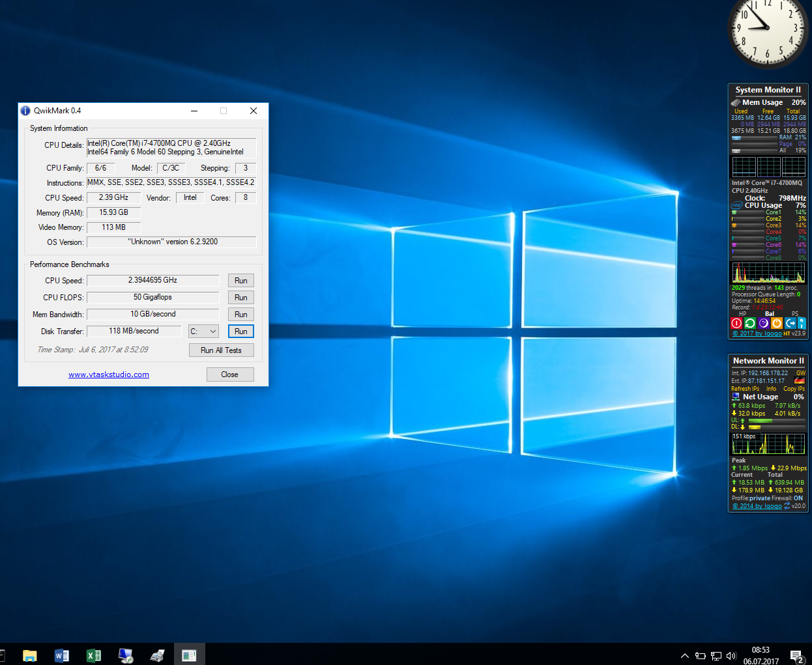Click the CPU Family value 6/6
Screen dimensions: 812x665
tap(100, 168)
